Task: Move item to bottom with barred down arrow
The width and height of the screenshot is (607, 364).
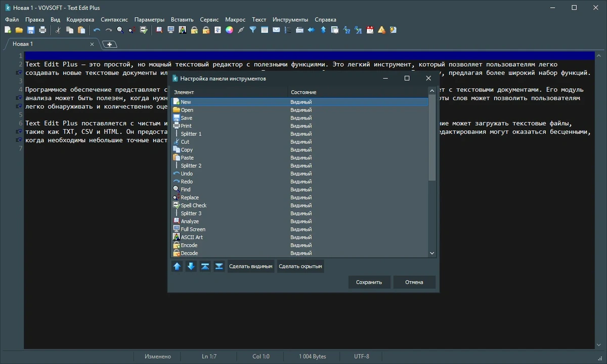Action: pyautogui.click(x=219, y=266)
